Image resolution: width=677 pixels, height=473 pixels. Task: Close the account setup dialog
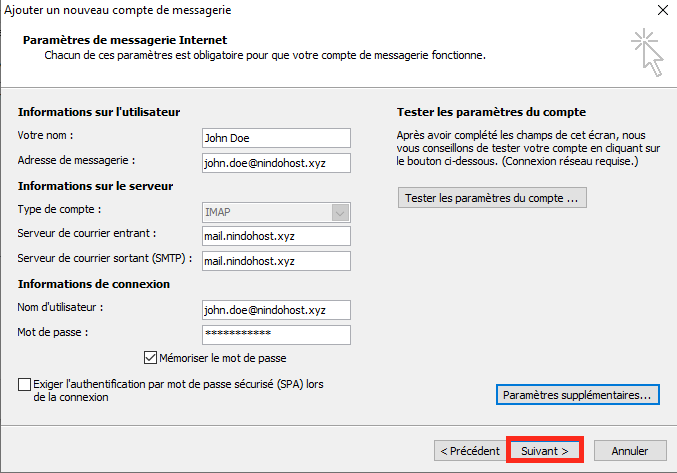[663, 10]
